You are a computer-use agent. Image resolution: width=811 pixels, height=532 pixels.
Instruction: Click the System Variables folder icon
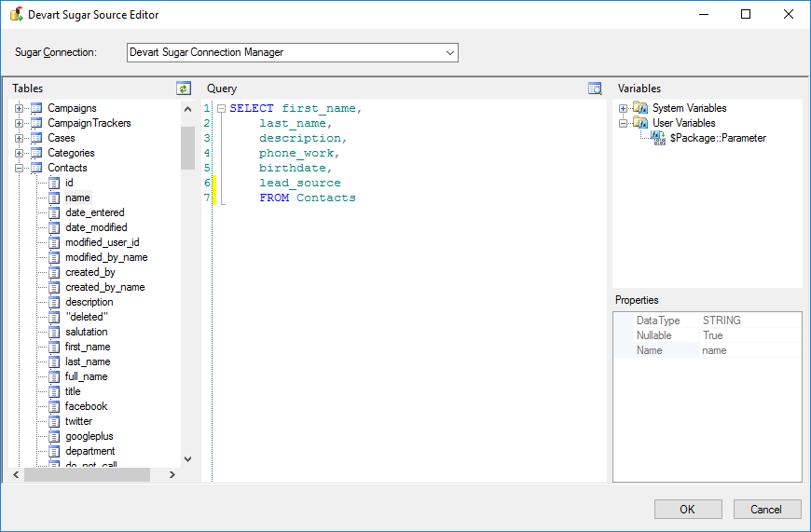[639, 108]
